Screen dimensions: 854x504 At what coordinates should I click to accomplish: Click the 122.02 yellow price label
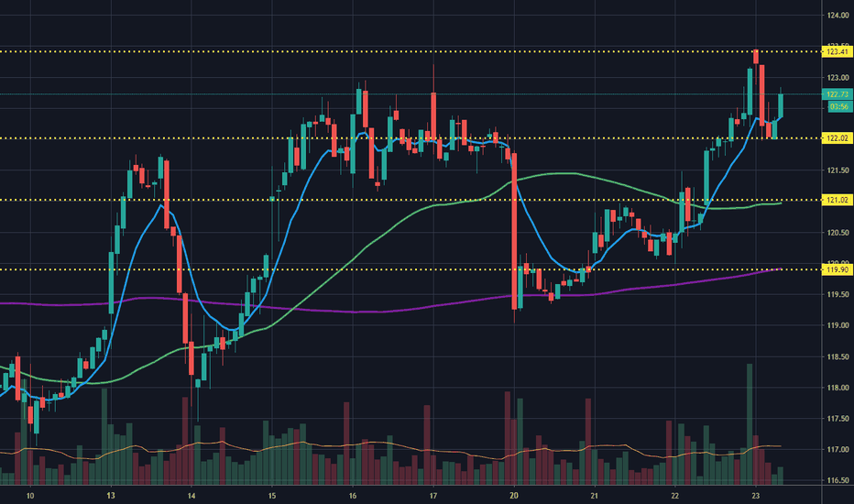pos(838,138)
